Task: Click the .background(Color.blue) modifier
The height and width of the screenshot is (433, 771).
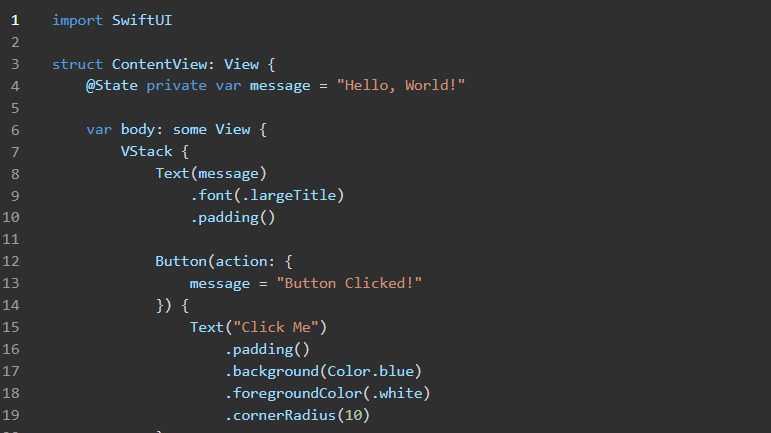Action: [x=323, y=371]
